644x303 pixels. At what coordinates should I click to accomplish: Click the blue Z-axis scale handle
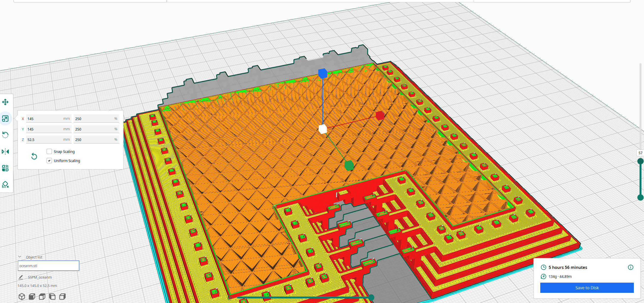pyautogui.click(x=323, y=73)
